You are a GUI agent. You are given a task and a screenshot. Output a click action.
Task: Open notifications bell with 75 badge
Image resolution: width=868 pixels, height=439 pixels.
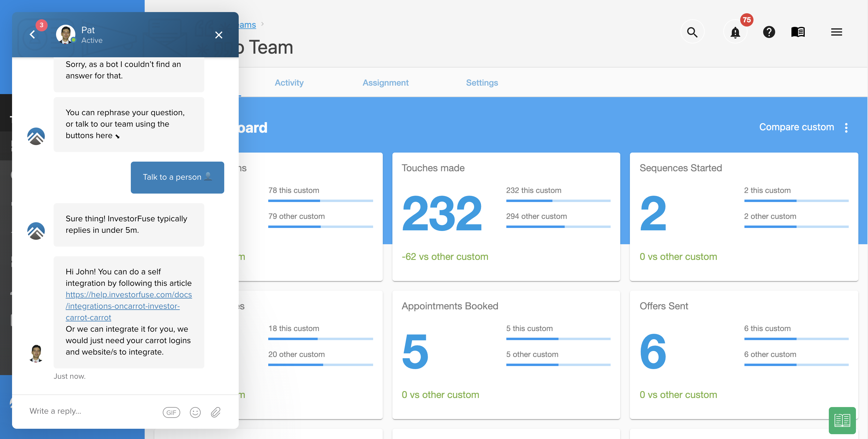735,32
